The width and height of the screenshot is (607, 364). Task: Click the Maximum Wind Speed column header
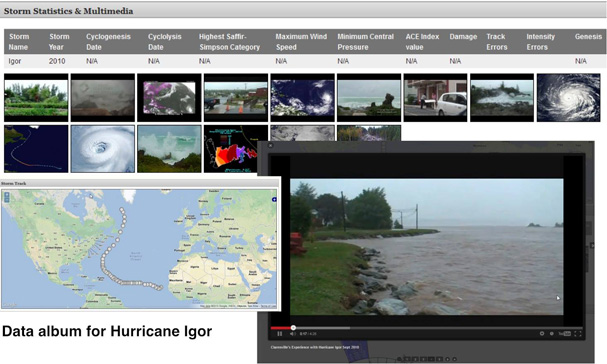click(x=301, y=42)
